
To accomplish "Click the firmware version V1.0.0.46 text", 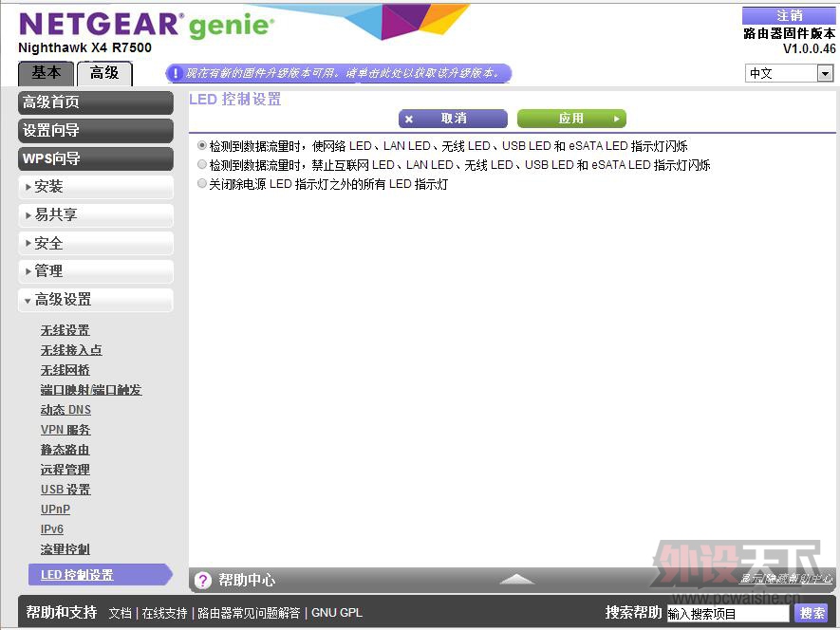I will point(809,48).
